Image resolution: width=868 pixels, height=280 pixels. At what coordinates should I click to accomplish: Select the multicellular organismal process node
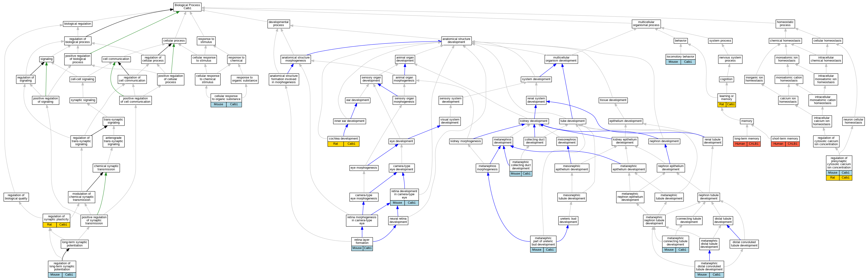[x=646, y=24]
